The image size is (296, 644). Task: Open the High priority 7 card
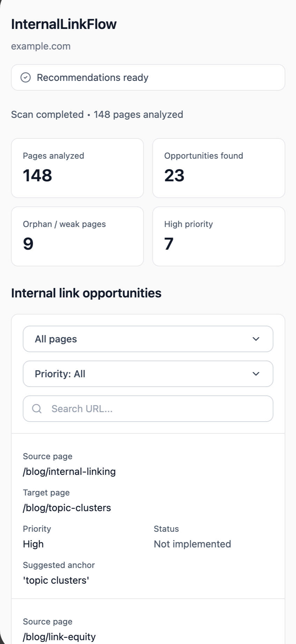[x=219, y=236]
